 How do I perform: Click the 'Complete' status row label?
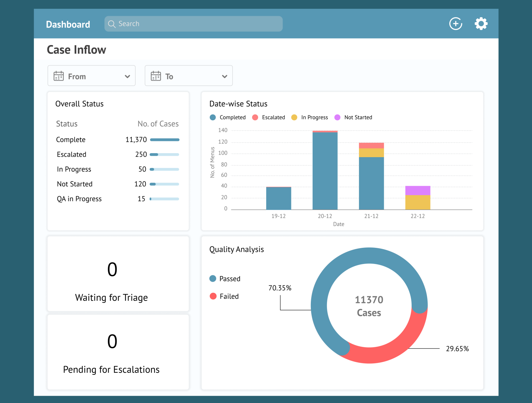point(71,140)
